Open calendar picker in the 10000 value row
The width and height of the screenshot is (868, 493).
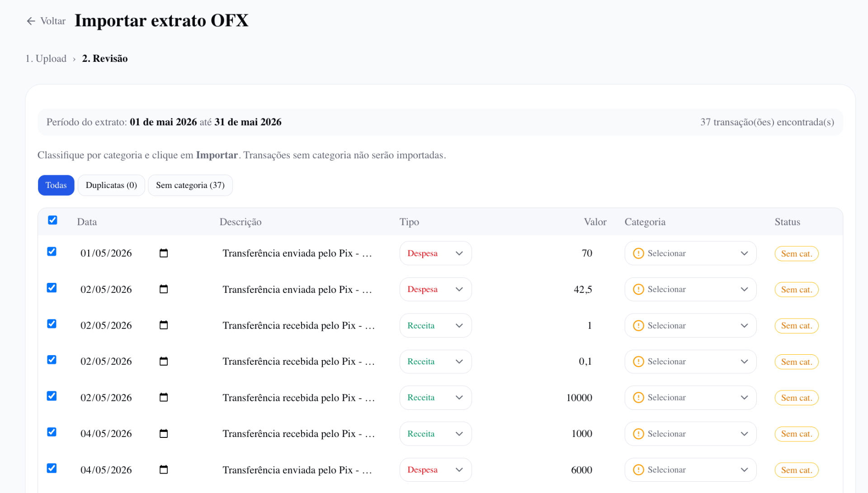[164, 398]
